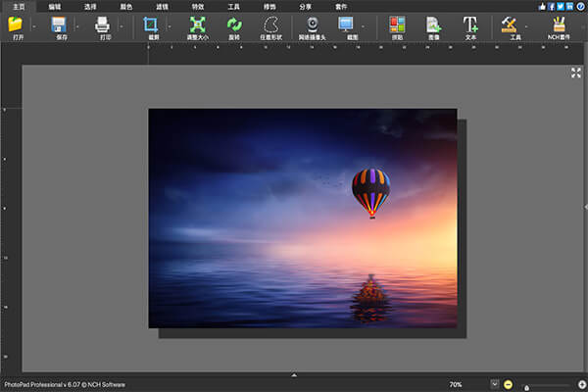Open the Collage (拼贴) tool
This screenshot has height=392, width=588.
pos(396,24)
